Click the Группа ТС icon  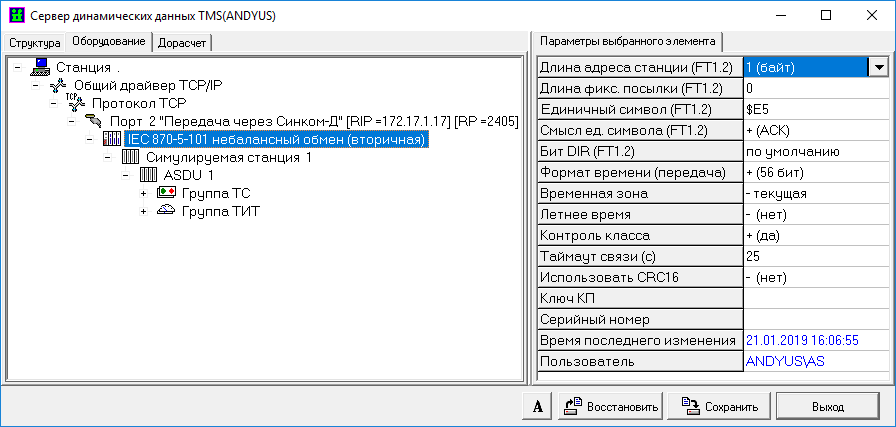[x=166, y=194]
